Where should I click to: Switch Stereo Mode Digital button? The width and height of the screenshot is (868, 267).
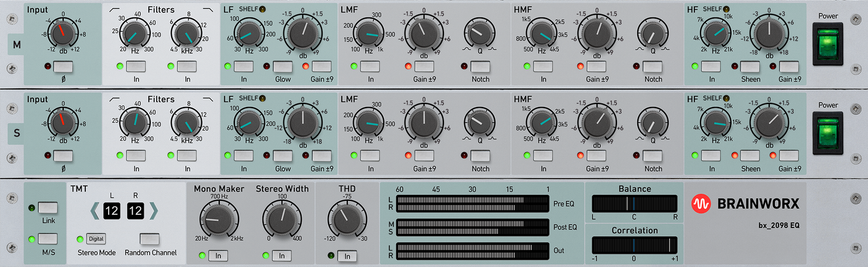pos(96,239)
